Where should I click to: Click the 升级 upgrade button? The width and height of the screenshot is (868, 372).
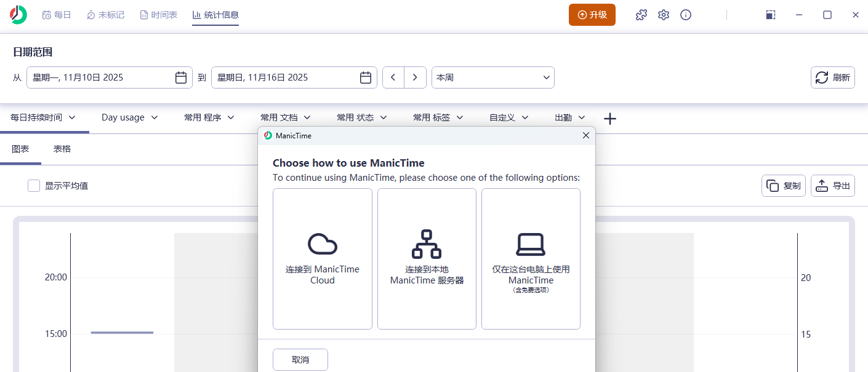pos(592,14)
